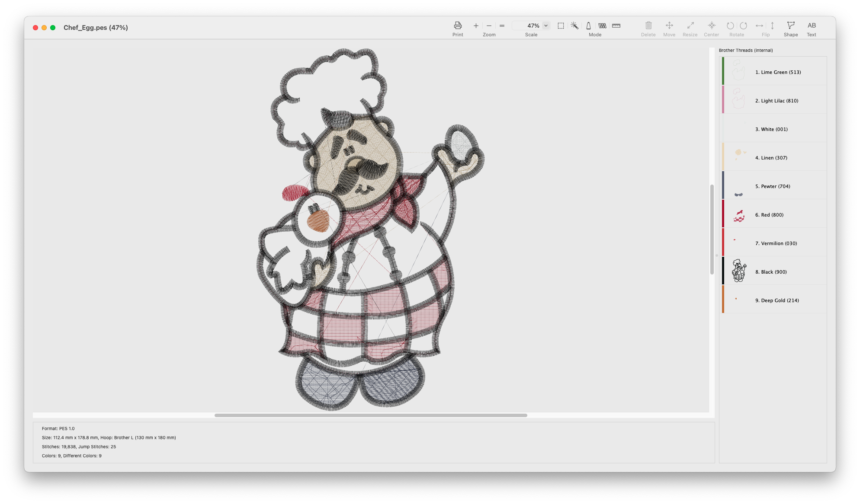Switch to the stitch view mode icon
860x504 pixels.
pos(602,26)
